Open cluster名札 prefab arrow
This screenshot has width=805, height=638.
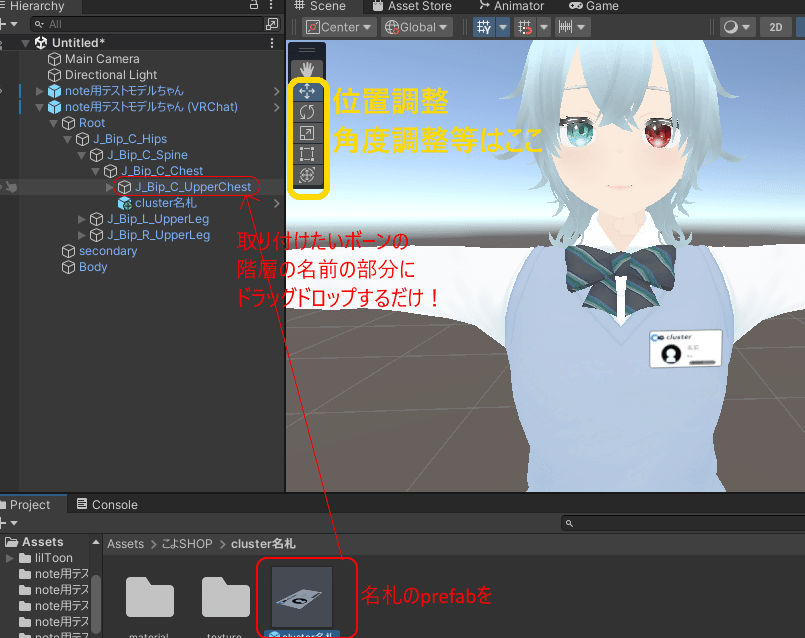[277, 203]
